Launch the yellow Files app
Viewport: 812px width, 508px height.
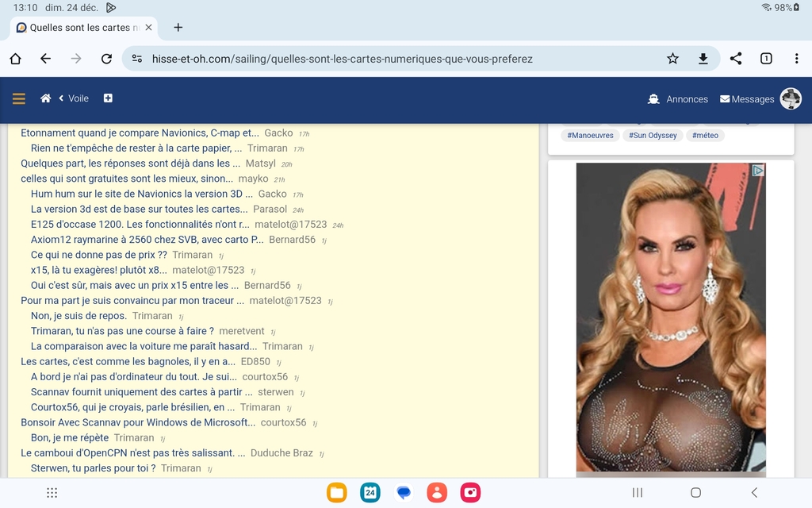(336, 492)
